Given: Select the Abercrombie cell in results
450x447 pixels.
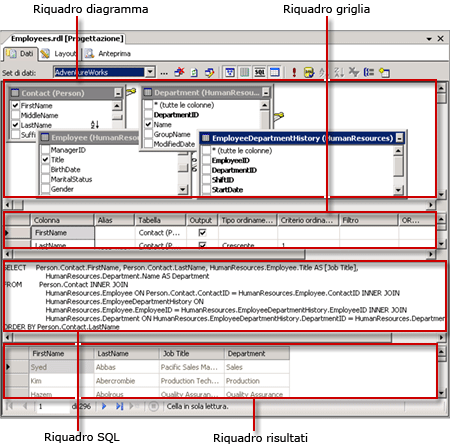Looking at the screenshot, I should [127, 381].
